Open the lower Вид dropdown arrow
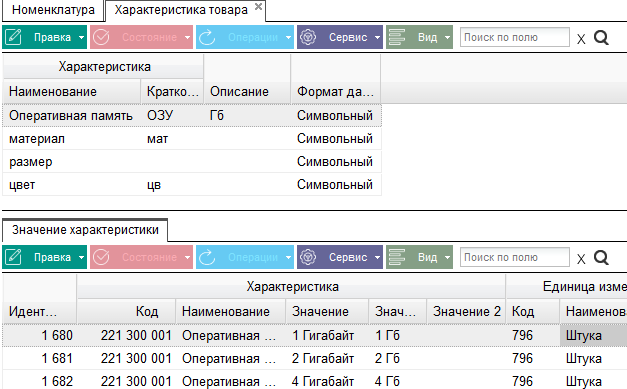Viewport: 627px width, 389px height. click(x=447, y=257)
